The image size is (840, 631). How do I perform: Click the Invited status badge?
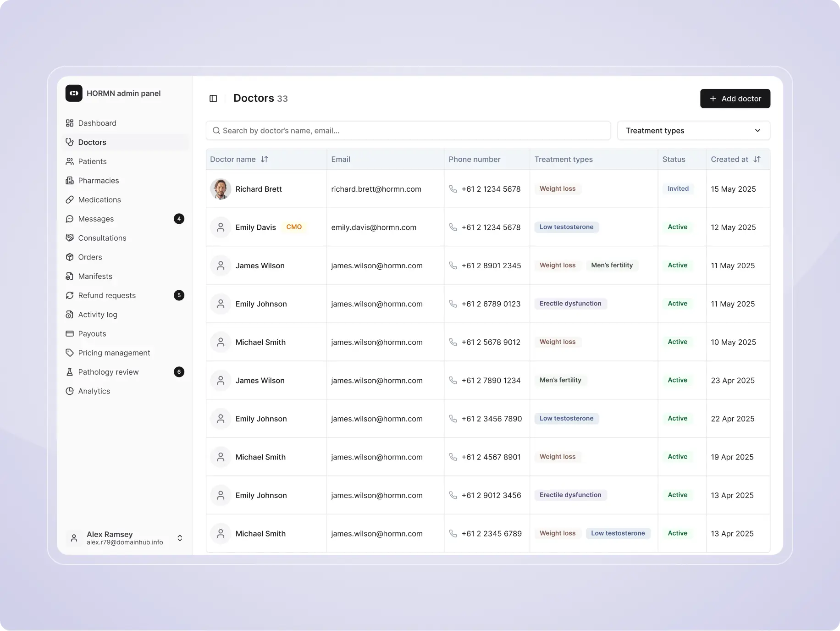[678, 189]
